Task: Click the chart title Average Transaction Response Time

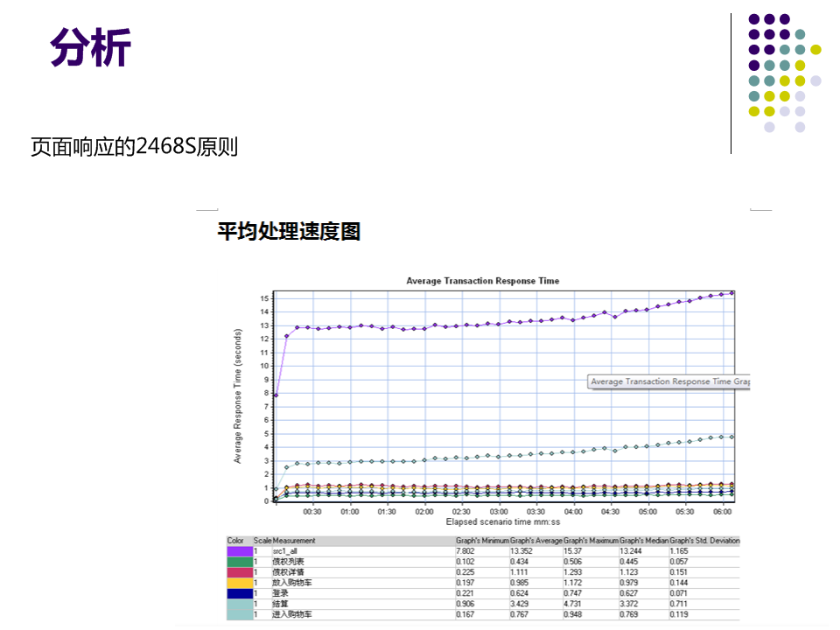Action: [x=483, y=281]
